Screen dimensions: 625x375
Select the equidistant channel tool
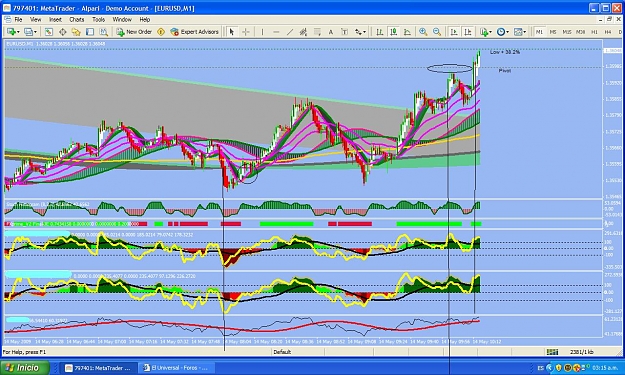coord(303,32)
